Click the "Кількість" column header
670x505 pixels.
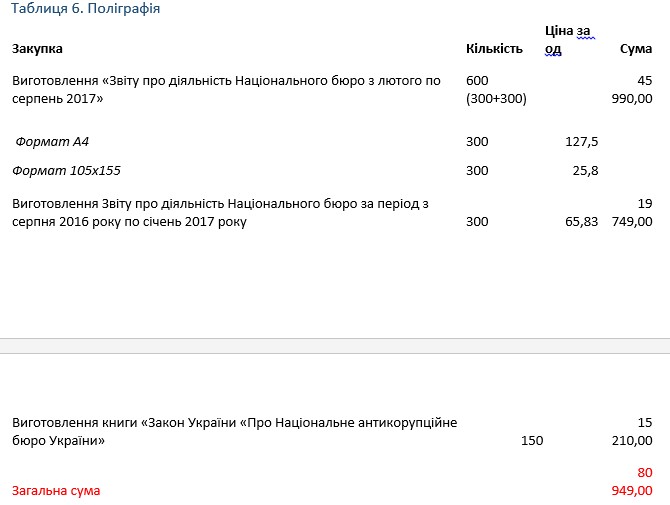pyautogui.click(x=494, y=49)
